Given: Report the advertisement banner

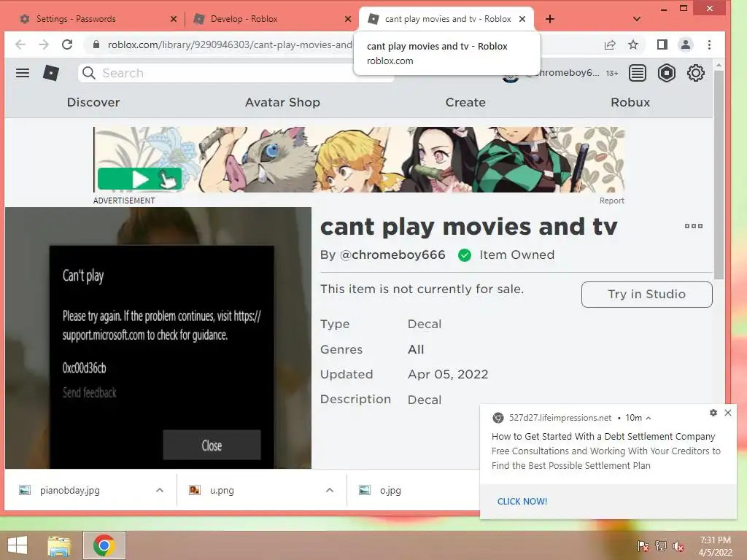Looking at the screenshot, I should point(612,201).
